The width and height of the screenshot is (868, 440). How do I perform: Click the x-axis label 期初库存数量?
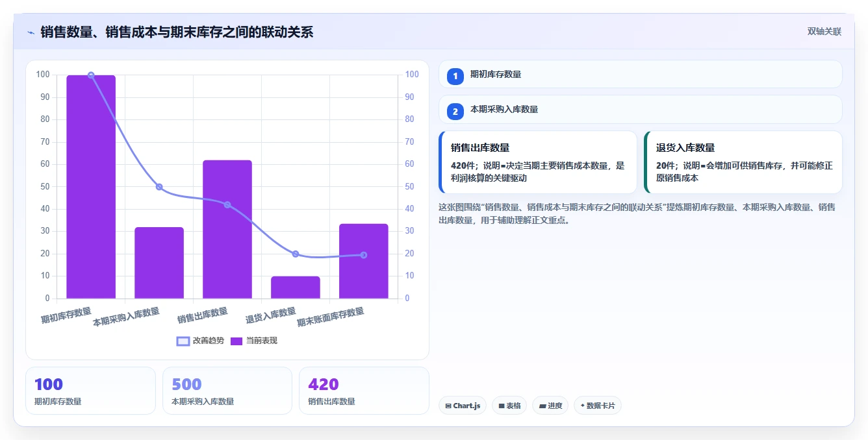point(66,315)
